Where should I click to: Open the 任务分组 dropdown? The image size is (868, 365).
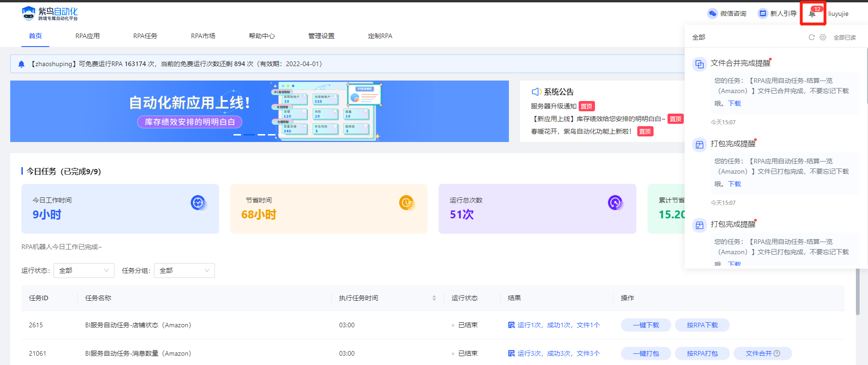[x=184, y=270]
